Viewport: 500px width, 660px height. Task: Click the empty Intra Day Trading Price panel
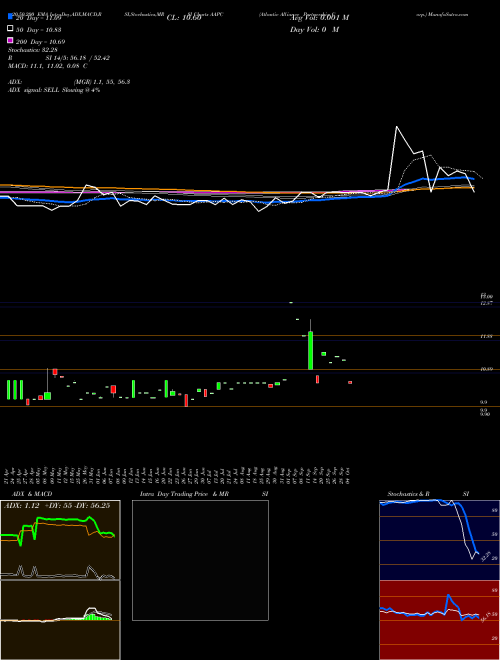200,560
